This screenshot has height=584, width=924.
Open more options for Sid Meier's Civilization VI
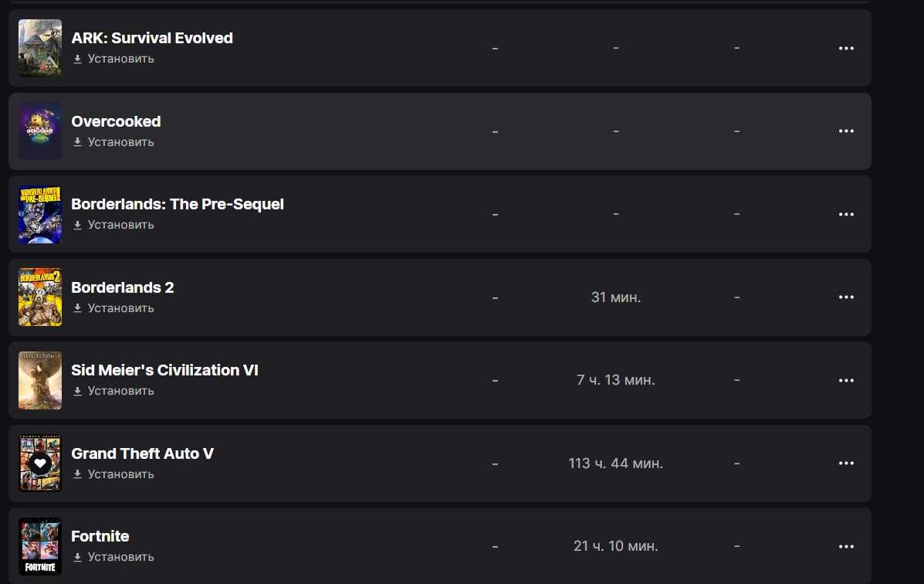[x=846, y=381]
